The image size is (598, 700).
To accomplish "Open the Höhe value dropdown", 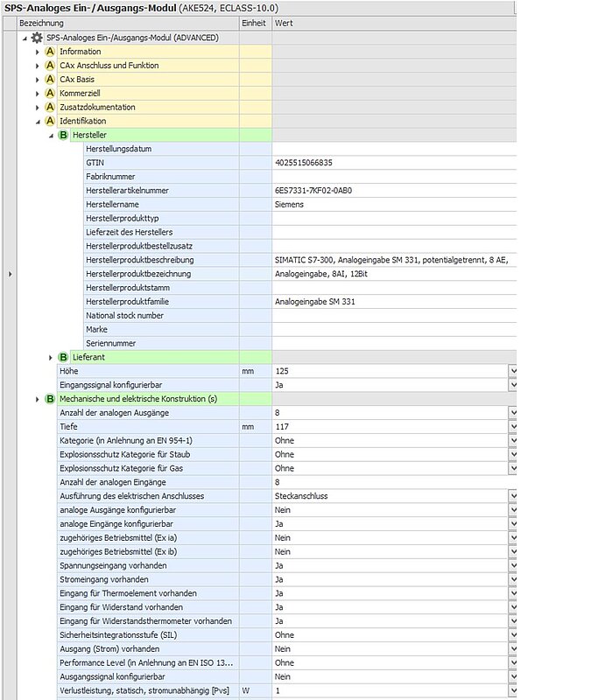I will click(x=511, y=371).
